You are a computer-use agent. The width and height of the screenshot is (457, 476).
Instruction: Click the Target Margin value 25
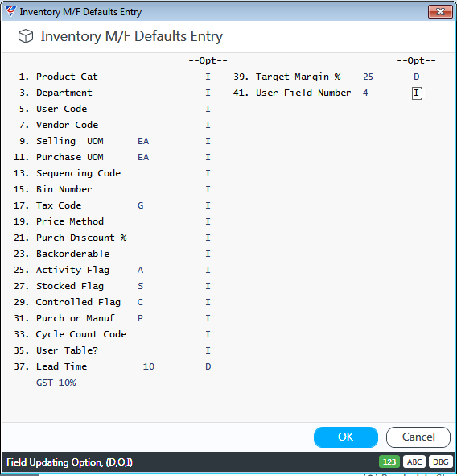click(368, 77)
